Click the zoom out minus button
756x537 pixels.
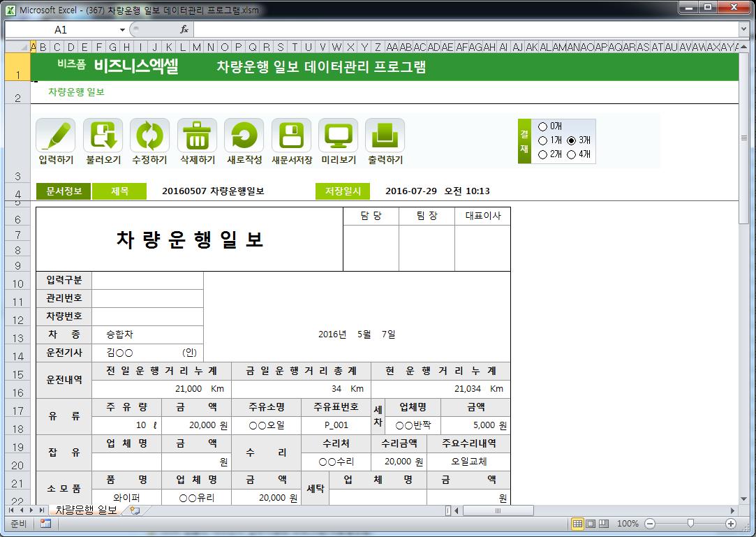[x=650, y=523]
